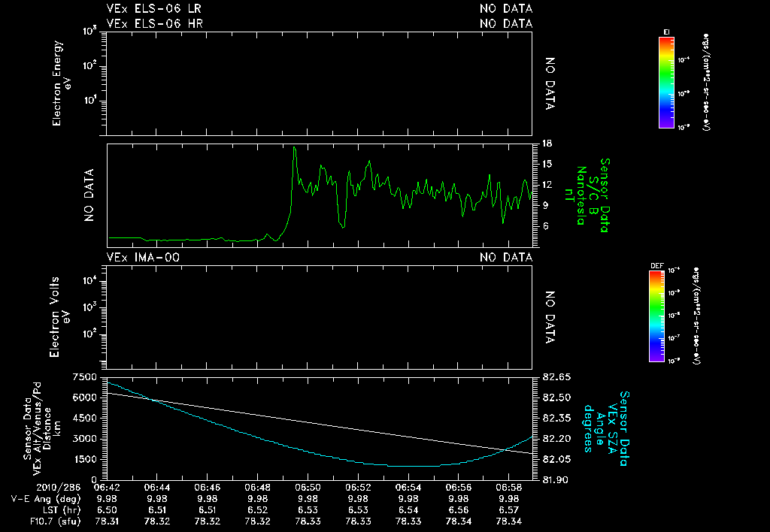Click the 12 nT magnetic field tick label

click(x=547, y=185)
